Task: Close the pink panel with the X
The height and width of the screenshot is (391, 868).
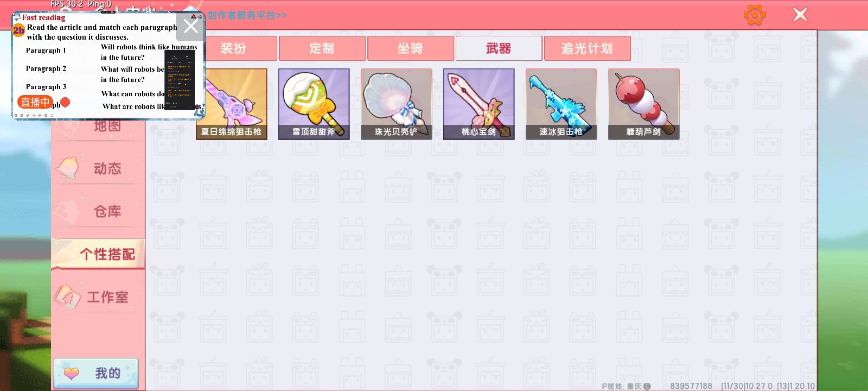Action: pyautogui.click(x=800, y=15)
